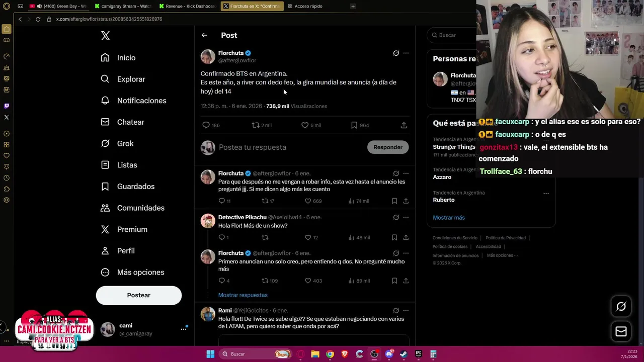Expand Más opciones menu
The height and width of the screenshot is (362, 644).
click(133, 272)
